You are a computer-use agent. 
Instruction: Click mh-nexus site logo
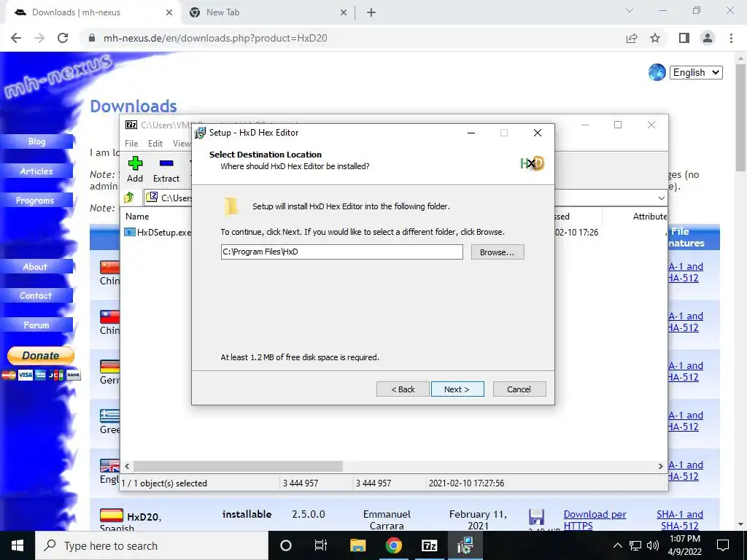click(x=57, y=76)
